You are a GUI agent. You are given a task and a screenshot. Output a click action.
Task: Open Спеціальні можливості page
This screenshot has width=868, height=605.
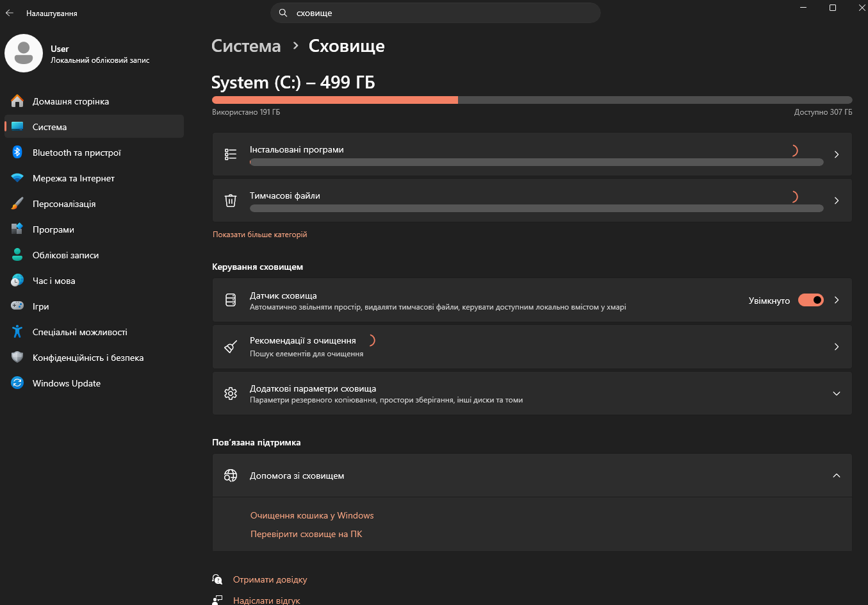[x=94, y=332]
